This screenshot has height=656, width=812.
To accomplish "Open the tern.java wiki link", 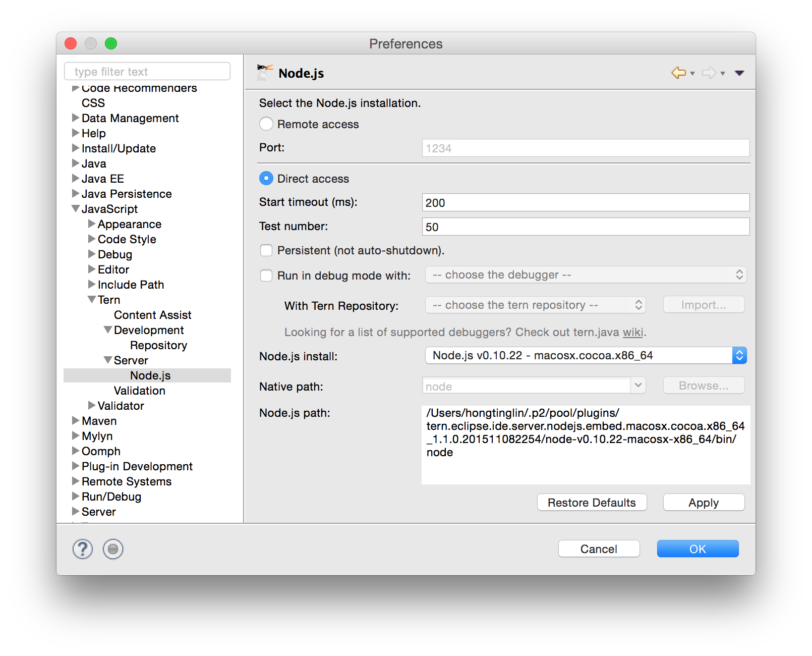I will pyautogui.click(x=632, y=332).
